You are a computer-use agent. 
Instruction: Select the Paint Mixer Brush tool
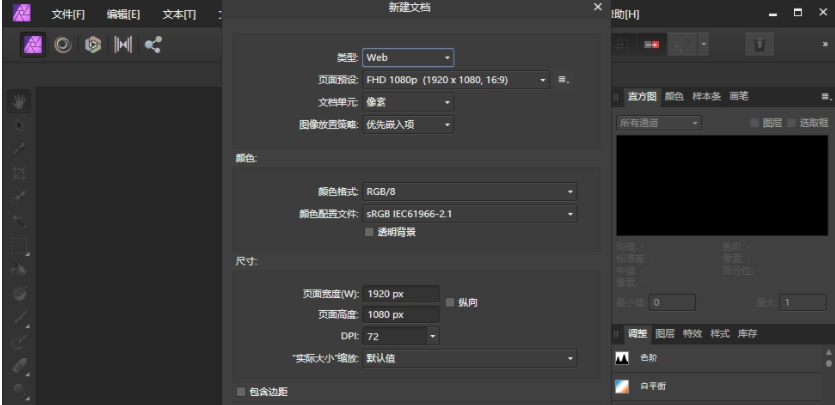pos(20,342)
